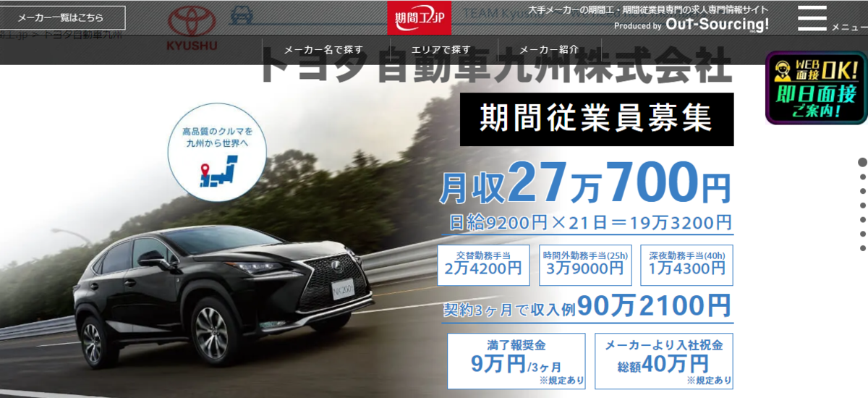Screen dimensions: 868x398
Task: Click the 交替勤務手当 2万4200円 box
Action: pos(482,265)
